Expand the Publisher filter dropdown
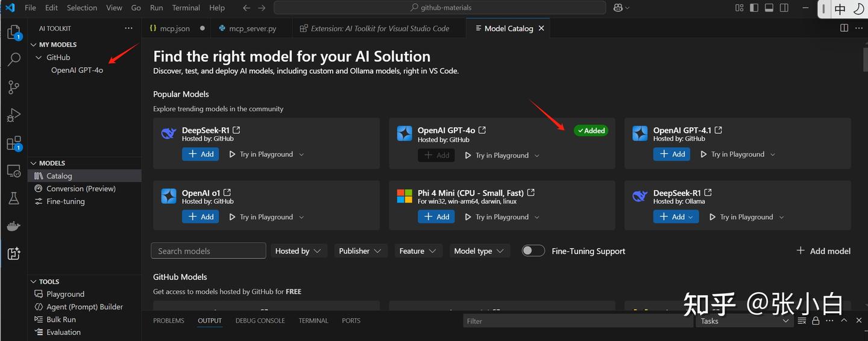This screenshot has width=868, height=341. pyautogui.click(x=360, y=251)
